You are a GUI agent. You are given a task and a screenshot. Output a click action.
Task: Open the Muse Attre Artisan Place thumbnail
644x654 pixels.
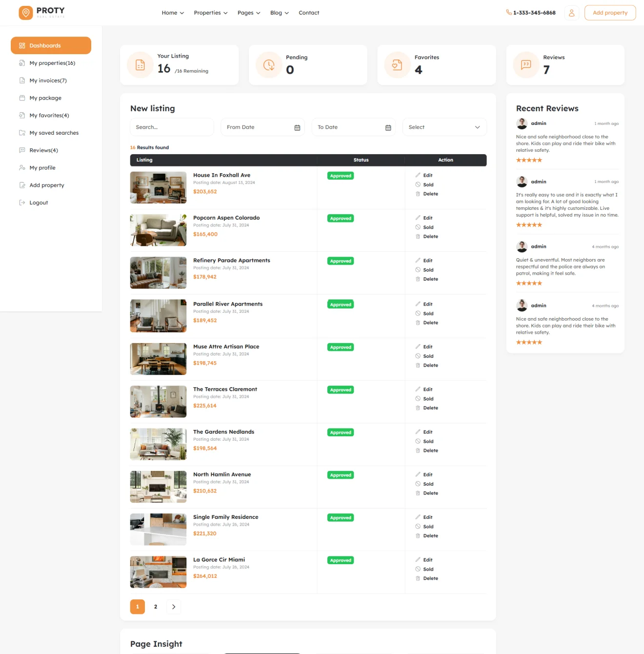(158, 359)
